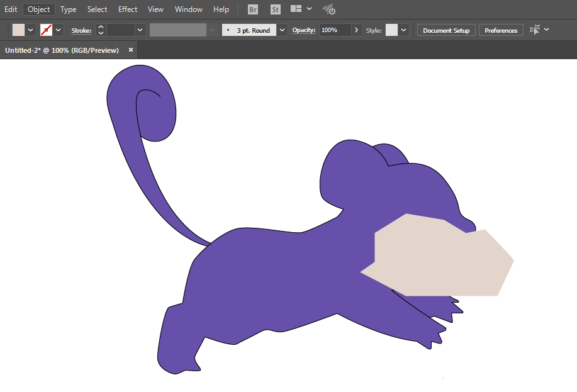Expand the Style dropdown arrow
This screenshot has height=392, width=577.
[404, 30]
